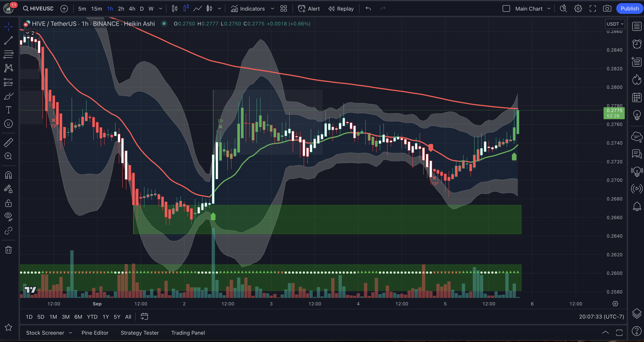Screen dimensions: 644x342
Task: Open the hotlists flame panel
Action: point(637,80)
